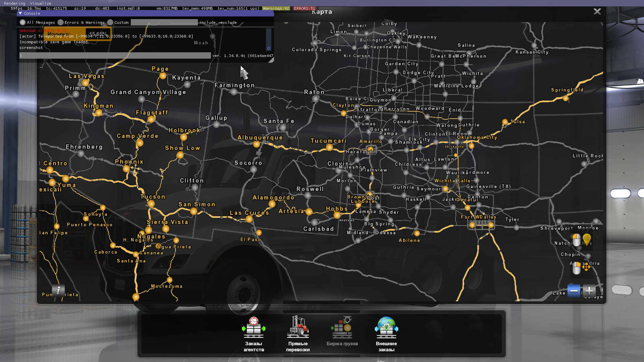This screenshot has height=362, width=644.
Task: Select the All Messages radio button
Action: (22, 22)
